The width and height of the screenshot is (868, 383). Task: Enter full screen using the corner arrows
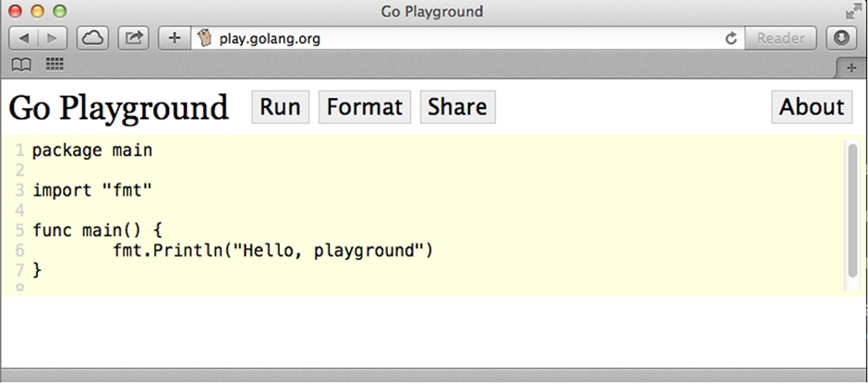coord(852,11)
